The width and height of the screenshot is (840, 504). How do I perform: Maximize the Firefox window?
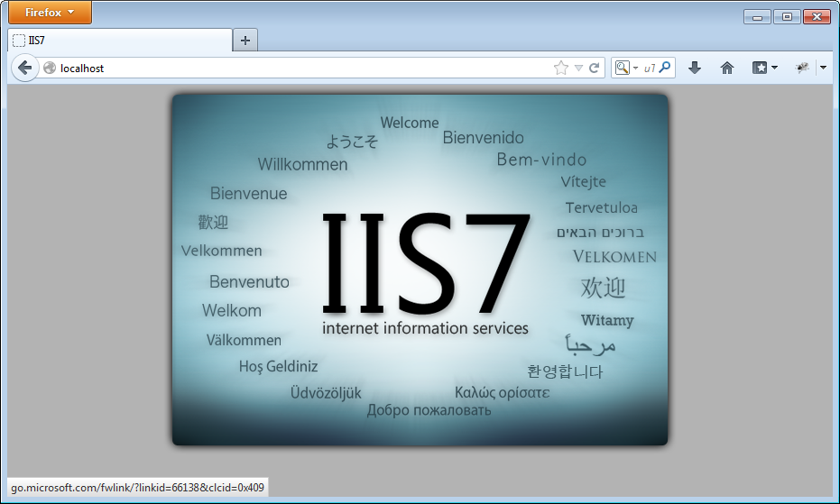tap(787, 17)
